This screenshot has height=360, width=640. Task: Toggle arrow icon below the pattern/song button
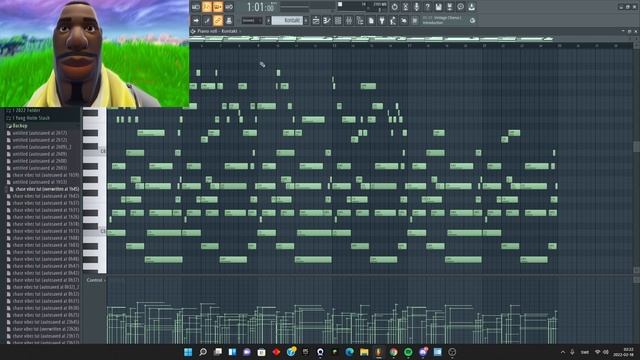coord(196,20)
